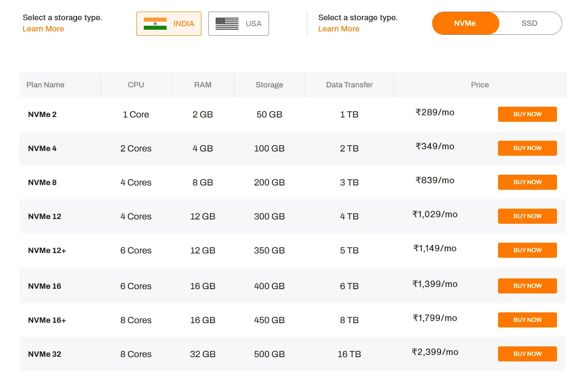588x392 pixels.
Task: Click the Data Transfer column header
Action: point(349,85)
